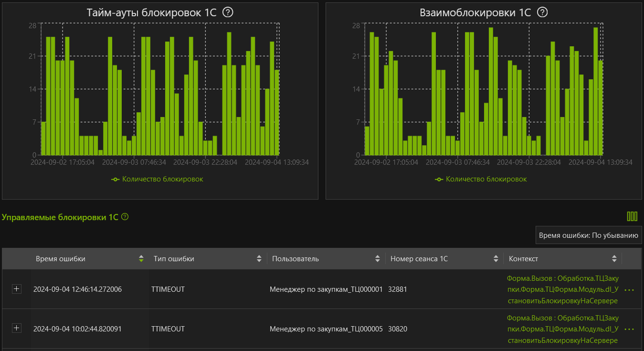This screenshot has height=351, width=644.
Task: Open the table columns settings icon
Action: coord(632,216)
